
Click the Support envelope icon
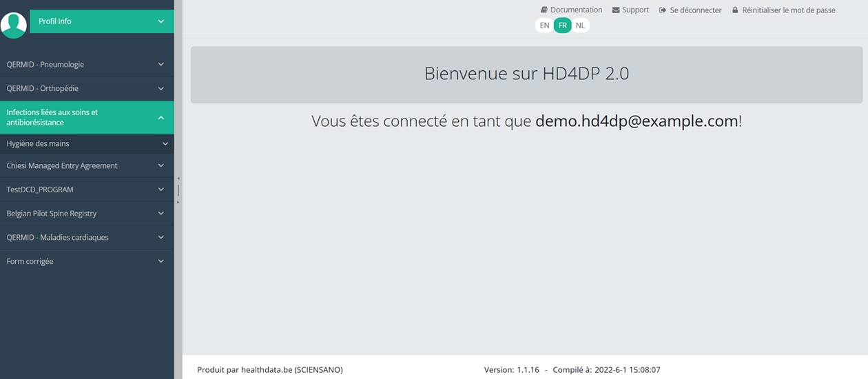click(616, 10)
